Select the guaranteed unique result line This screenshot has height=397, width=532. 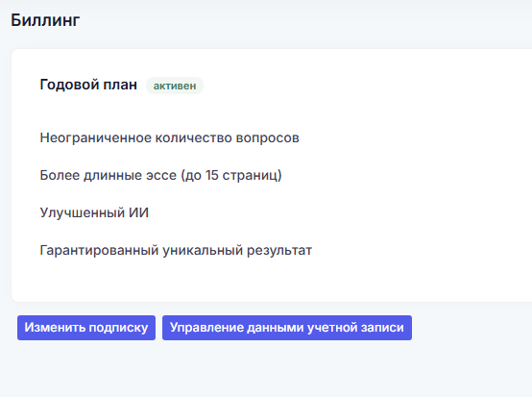pos(176,250)
